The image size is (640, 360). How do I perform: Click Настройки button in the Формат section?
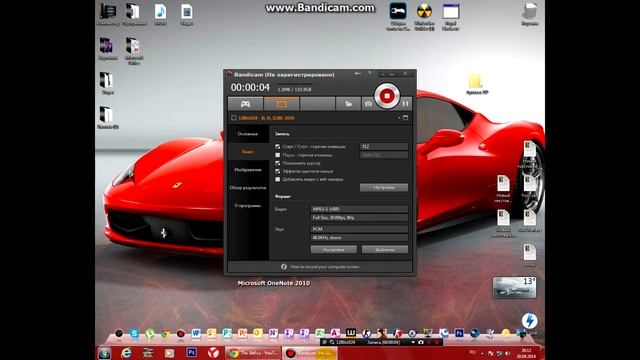pyautogui.click(x=333, y=249)
